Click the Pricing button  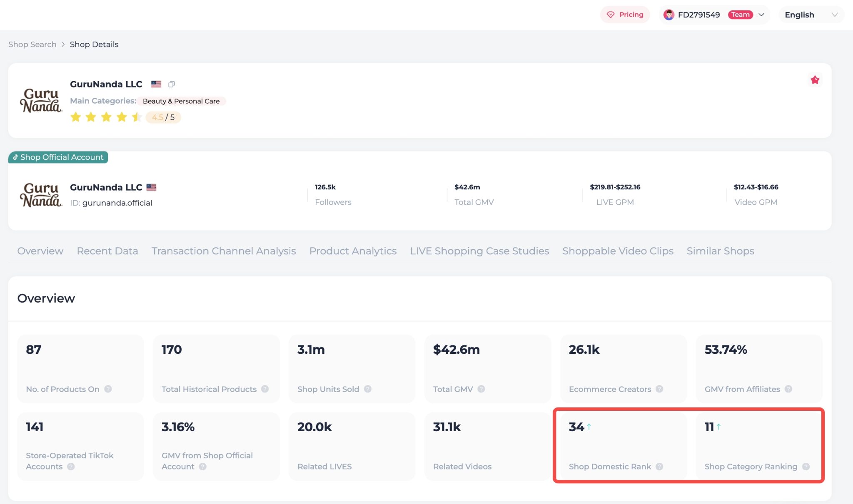(625, 15)
